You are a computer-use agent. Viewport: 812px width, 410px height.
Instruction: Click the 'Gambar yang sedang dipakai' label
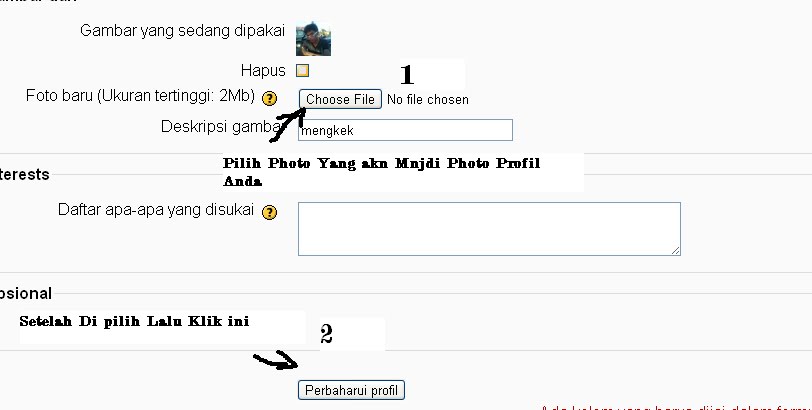[182, 31]
